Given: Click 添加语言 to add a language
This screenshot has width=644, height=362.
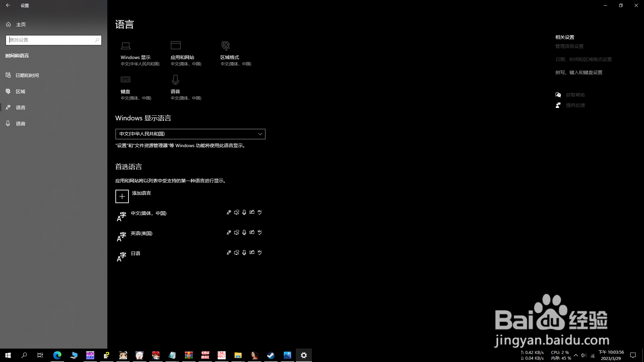Looking at the screenshot, I should coord(133,195).
